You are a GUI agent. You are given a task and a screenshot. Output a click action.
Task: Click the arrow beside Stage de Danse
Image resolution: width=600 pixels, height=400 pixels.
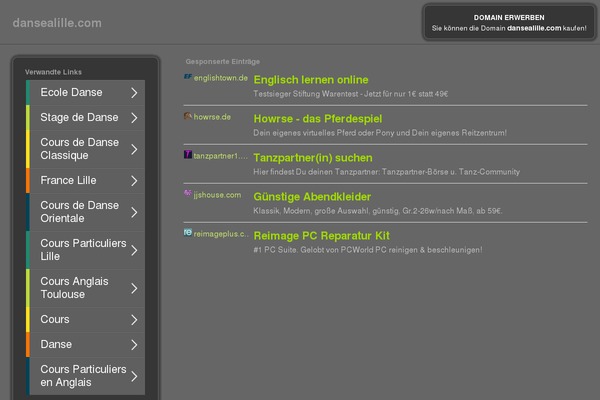pyautogui.click(x=134, y=118)
